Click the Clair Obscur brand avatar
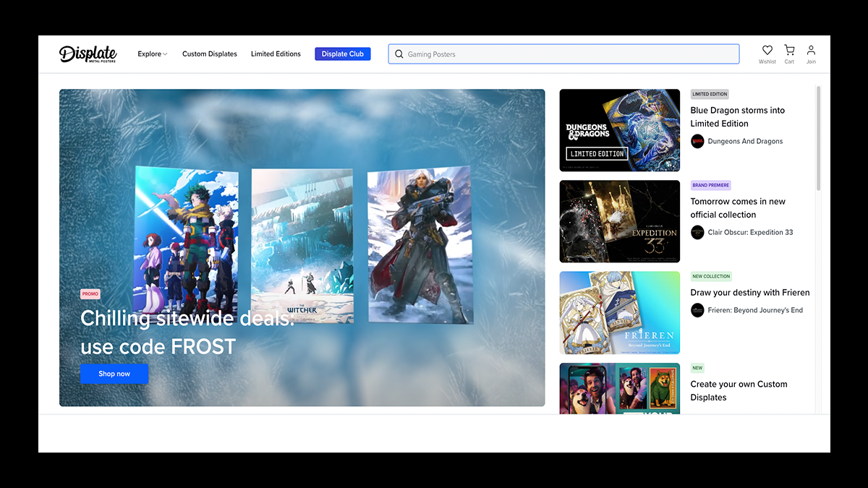Viewport: 868px width, 488px height. (x=697, y=233)
